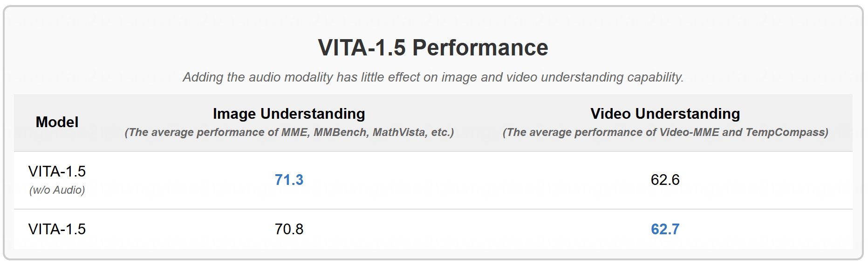Select the Video Understanding column header
868x265 pixels.
click(665, 114)
